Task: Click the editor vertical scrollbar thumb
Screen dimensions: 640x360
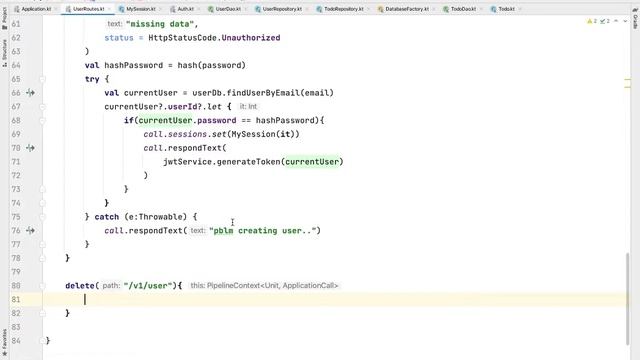Action: click(627, 299)
